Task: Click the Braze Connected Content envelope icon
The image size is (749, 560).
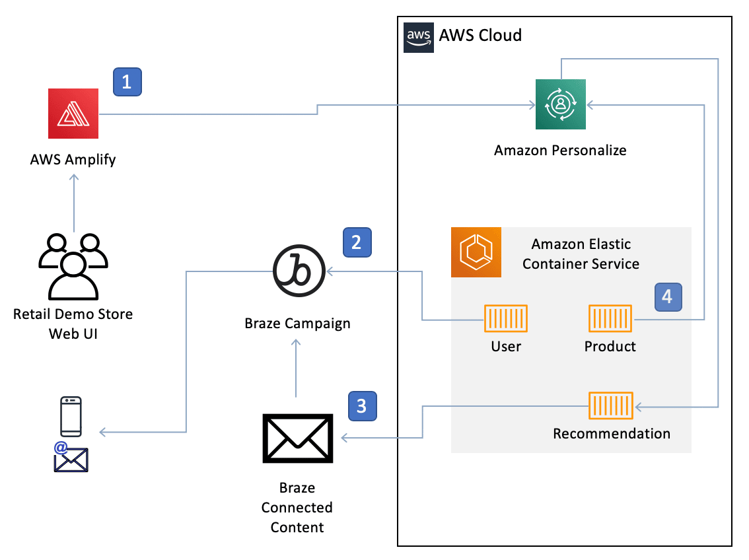Action: click(x=297, y=438)
